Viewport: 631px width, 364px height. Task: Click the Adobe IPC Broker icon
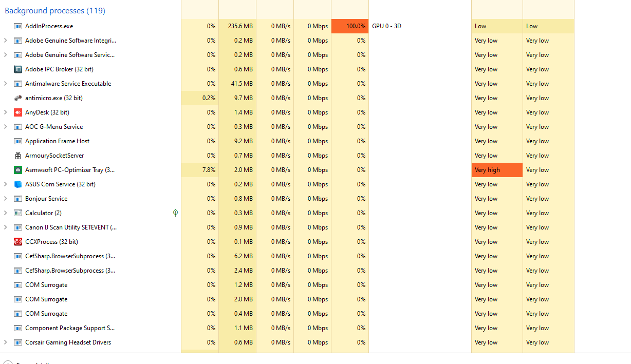18,69
